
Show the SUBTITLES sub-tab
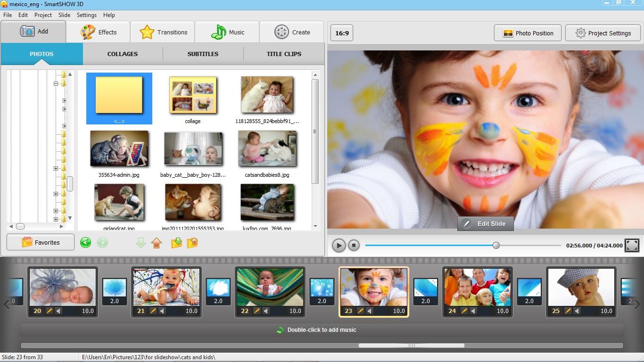(203, 54)
